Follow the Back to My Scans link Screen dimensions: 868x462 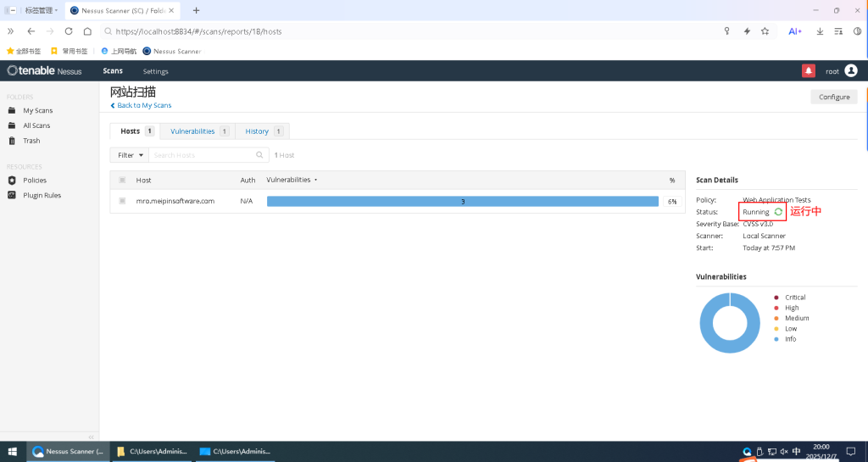click(x=142, y=105)
